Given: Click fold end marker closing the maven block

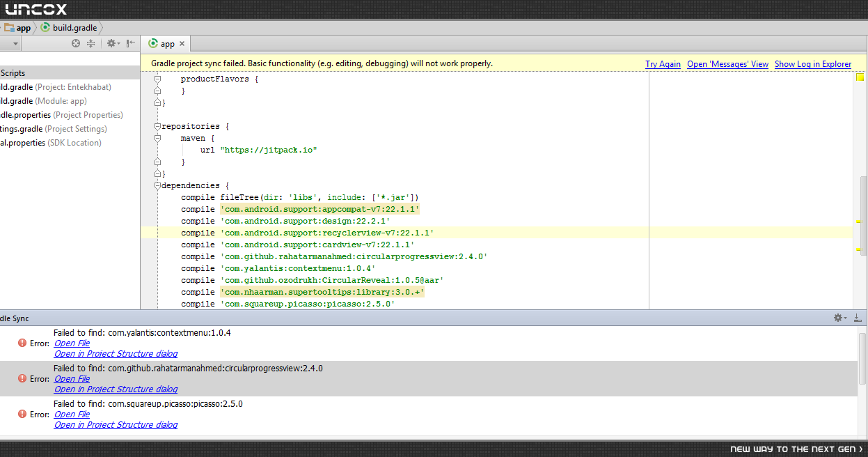Looking at the screenshot, I should click(x=157, y=162).
